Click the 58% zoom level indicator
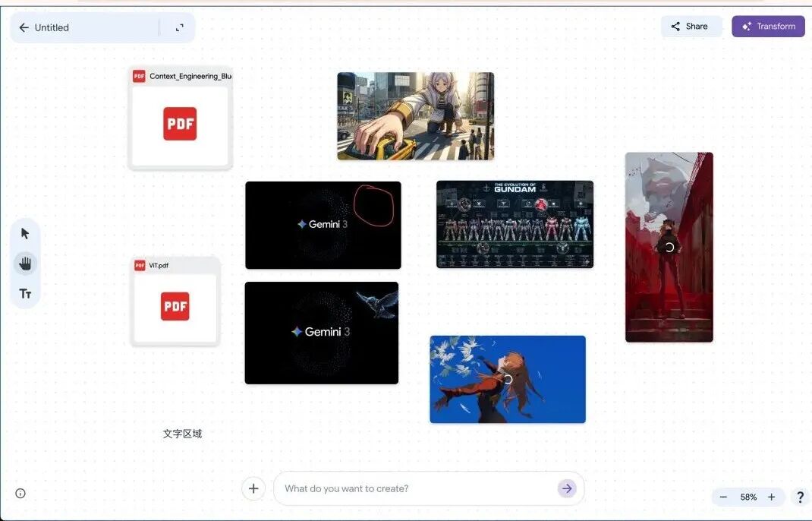Viewport: 812px width, 521px height. 748,497
